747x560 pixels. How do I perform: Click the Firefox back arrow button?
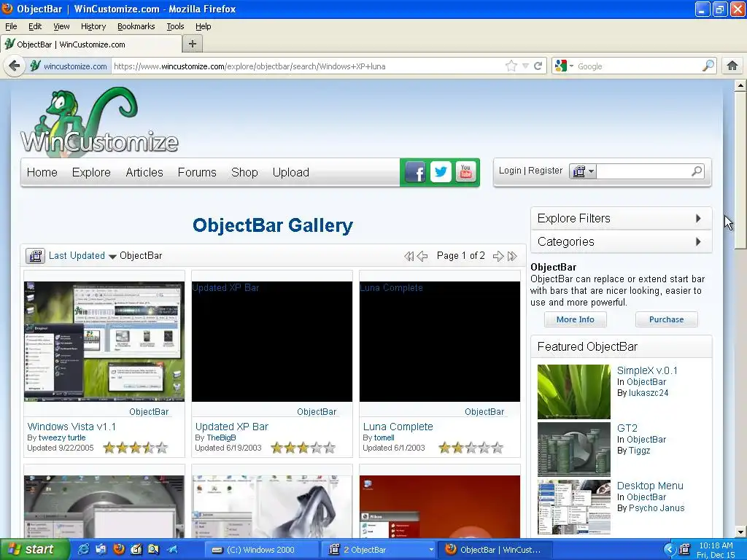(x=14, y=66)
